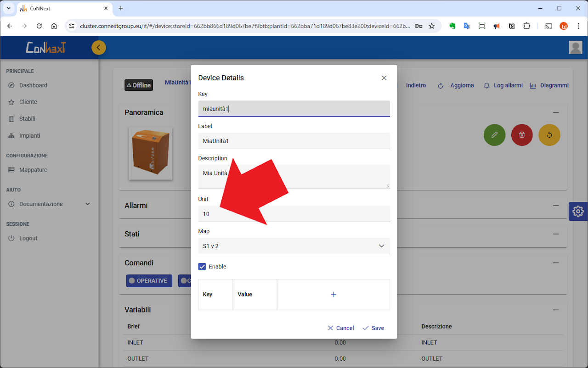Click the green edit pencil button
The image size is (588, 368).
(x=494, y=135)
